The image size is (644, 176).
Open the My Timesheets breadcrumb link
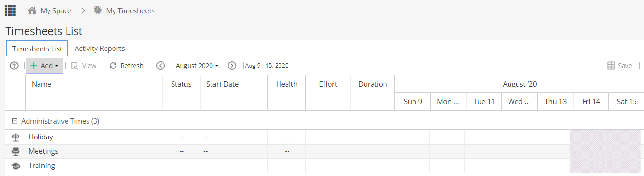(130, 10)
